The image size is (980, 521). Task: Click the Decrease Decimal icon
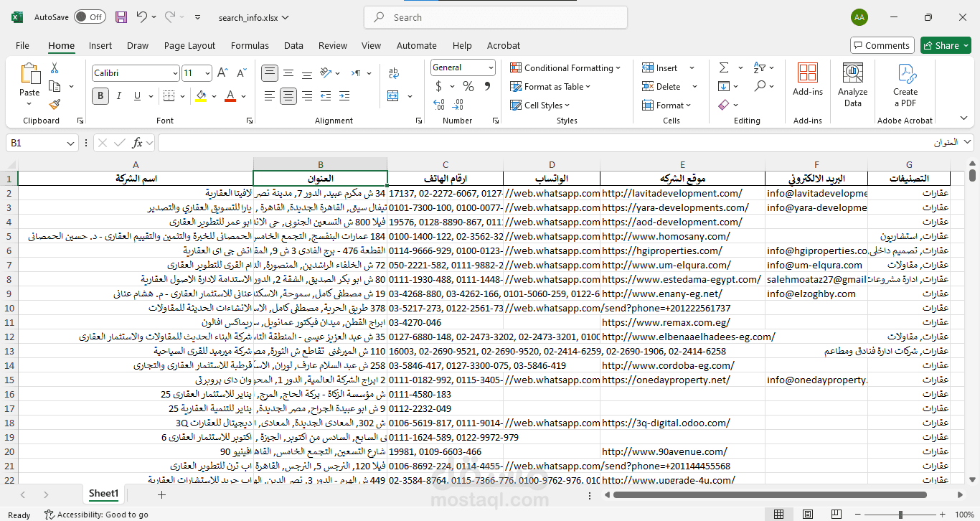pos(458,105)
